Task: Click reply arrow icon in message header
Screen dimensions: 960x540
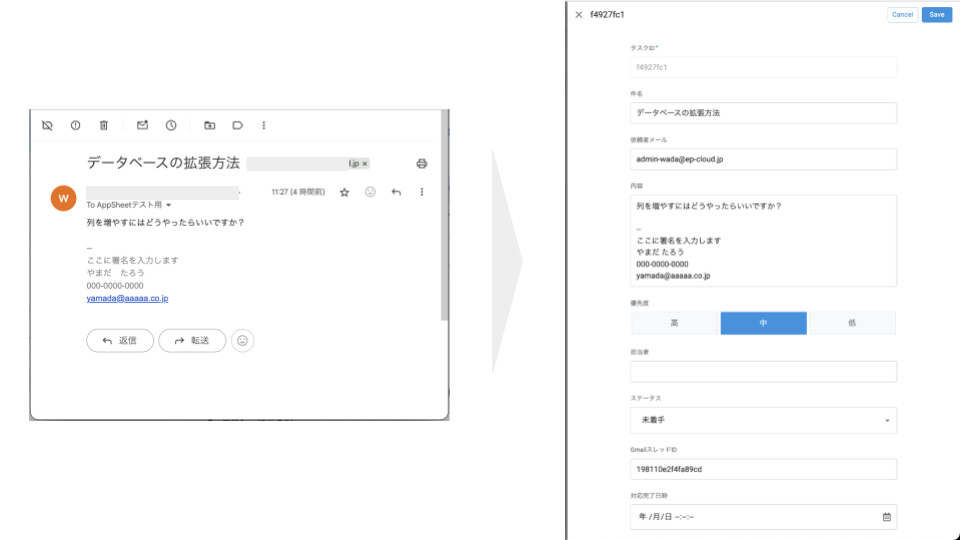Action: [396, 192]
